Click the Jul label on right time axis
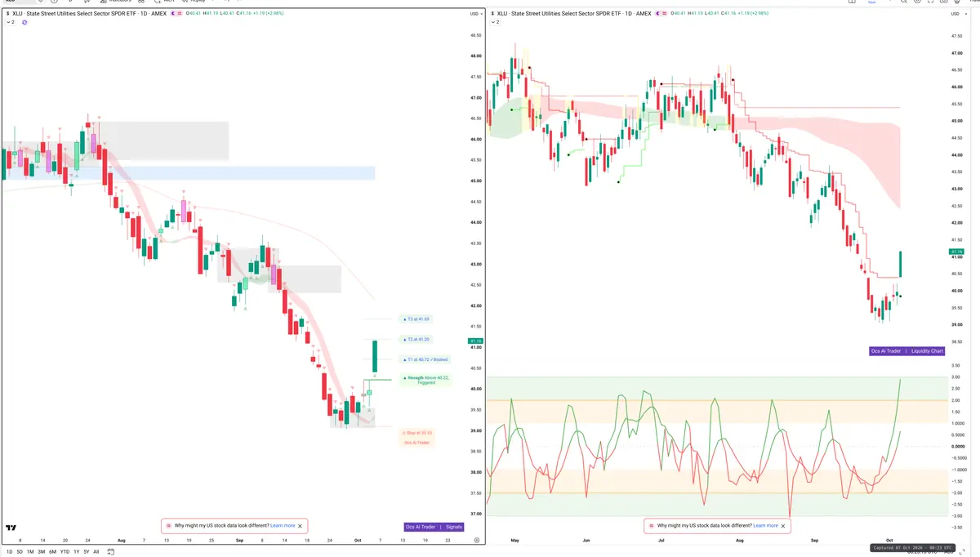The height and width of the screenshot is (557, 980). click(x=662, y=541)
